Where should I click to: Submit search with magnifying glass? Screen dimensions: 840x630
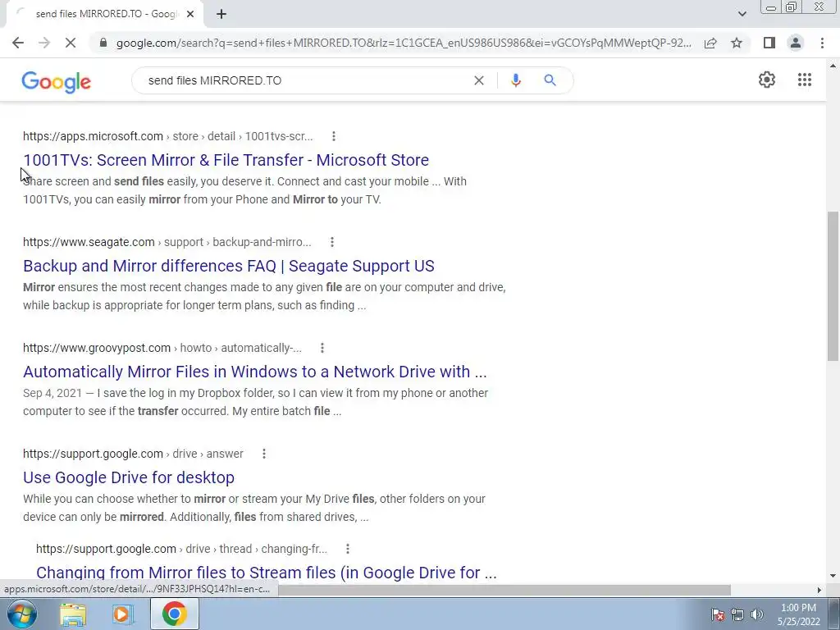tap(550, 80)
